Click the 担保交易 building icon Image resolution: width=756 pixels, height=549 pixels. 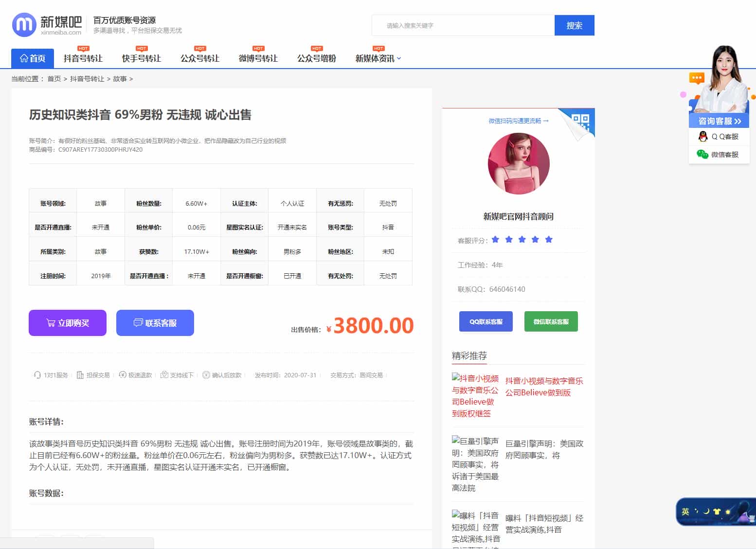80,375
